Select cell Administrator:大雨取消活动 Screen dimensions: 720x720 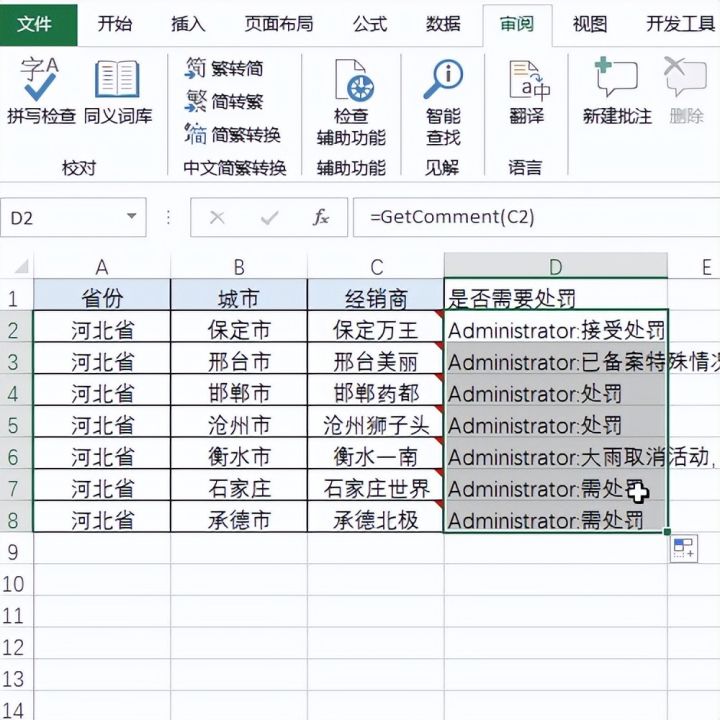pyautogui.click(x=556, y=453)
